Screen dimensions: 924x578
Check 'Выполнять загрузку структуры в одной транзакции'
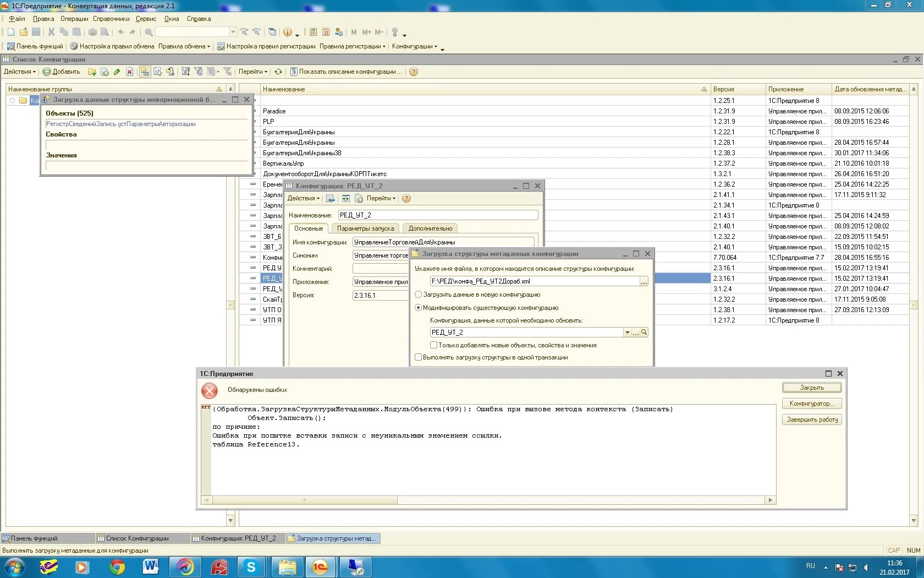coord(418,357)
